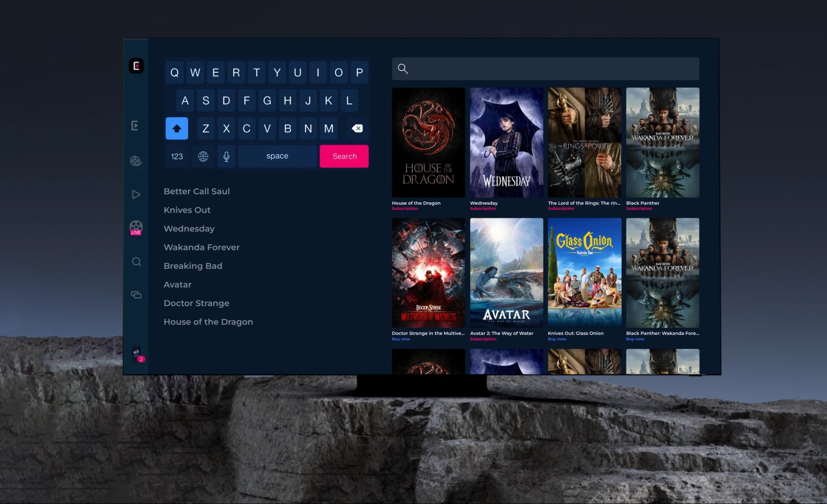Hit the N key
827x504 pixels.
pyautogui.click(x=308, y=129)
